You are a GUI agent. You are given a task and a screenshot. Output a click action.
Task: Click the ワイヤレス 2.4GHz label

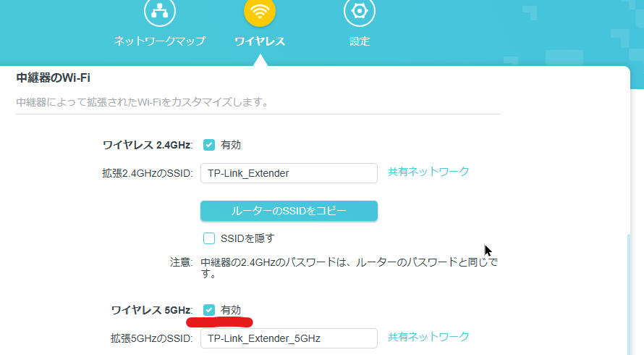tap(148, 145)
